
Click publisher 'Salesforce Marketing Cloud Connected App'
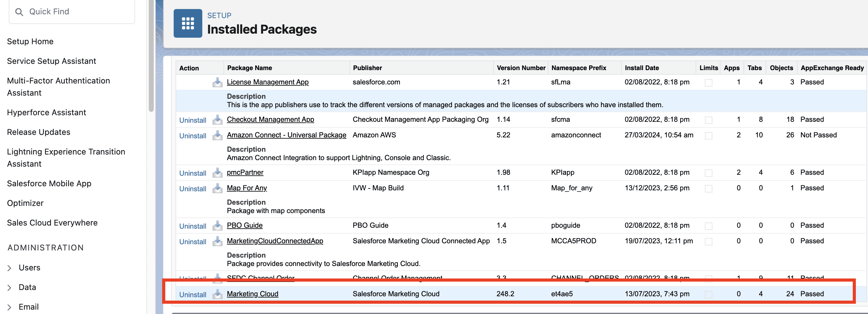421,241
